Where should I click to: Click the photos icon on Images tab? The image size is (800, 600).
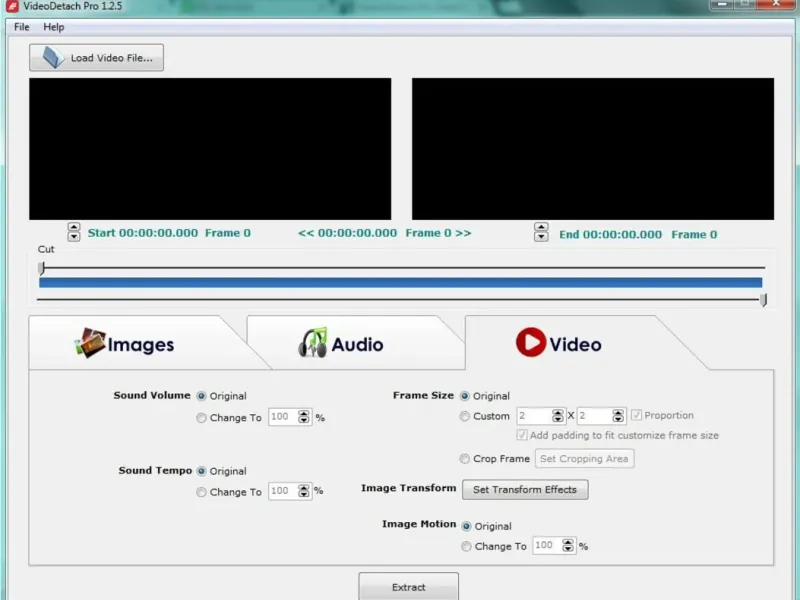(x=90, y=343)
